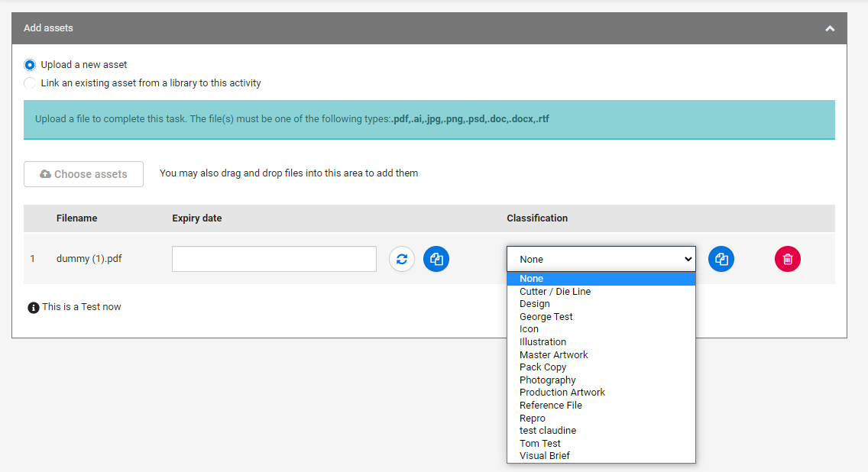Choose Reference File classification
The image size is (868, 472).
550,406
